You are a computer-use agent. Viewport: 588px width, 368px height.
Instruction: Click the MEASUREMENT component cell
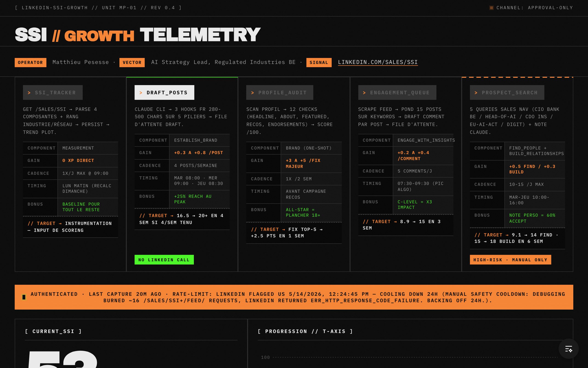[88, 148]
